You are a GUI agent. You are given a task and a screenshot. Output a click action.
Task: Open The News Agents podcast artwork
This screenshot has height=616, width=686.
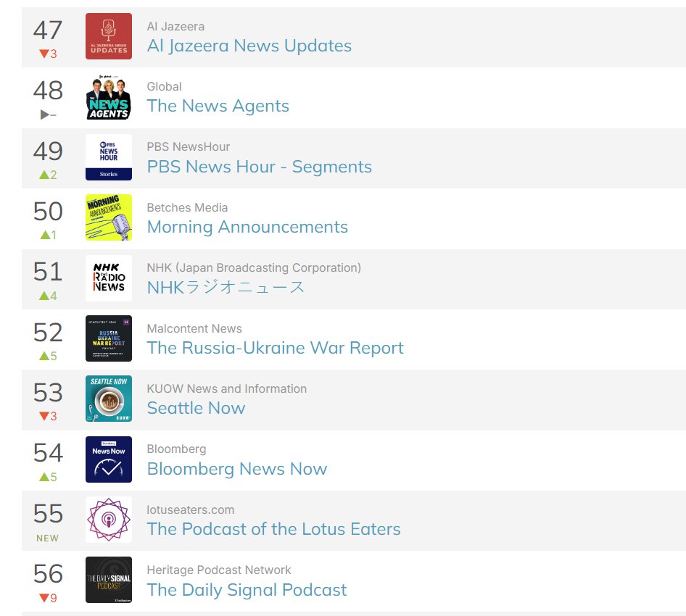(x=109, y=96)
